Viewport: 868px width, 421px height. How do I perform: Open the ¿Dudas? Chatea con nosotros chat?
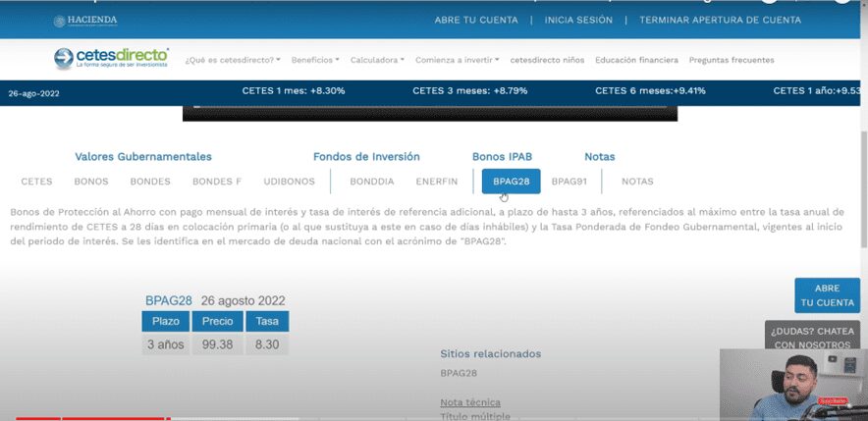(x=811, y=338)
